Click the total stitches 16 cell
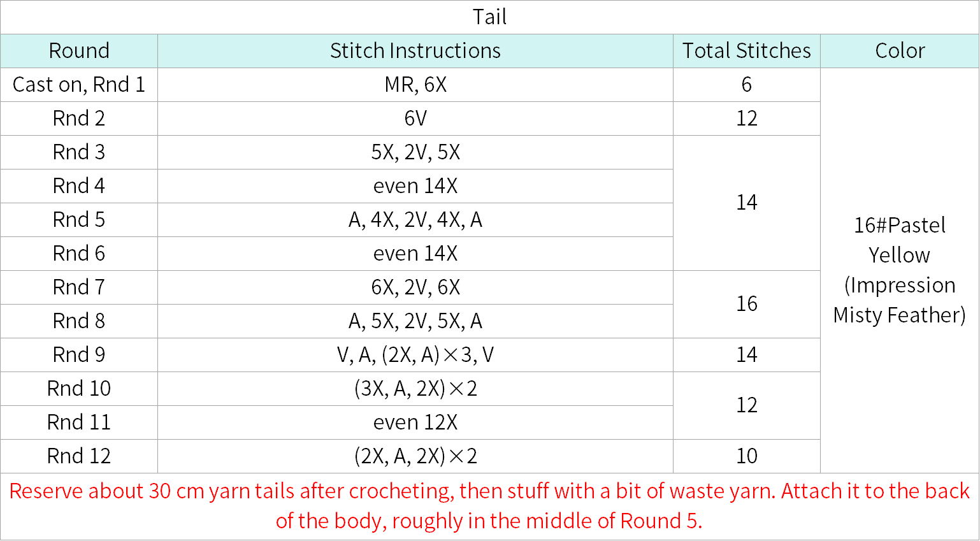This screenshot has height=541, width=980. [747, 304]
